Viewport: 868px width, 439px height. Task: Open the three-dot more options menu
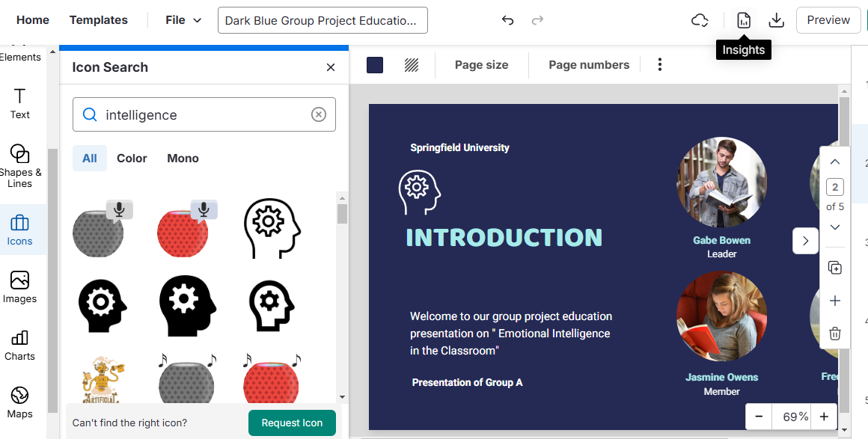click(x=659, y=65)
